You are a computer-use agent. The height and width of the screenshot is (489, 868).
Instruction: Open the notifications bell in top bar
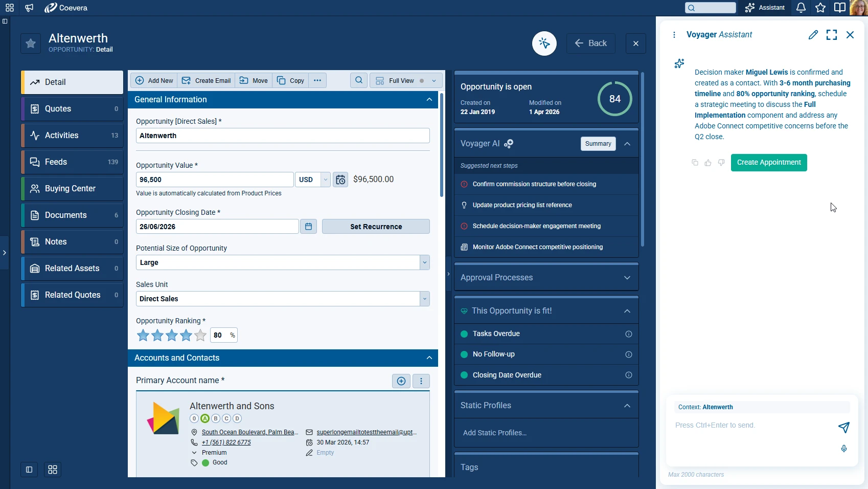[x=801, y=8]
